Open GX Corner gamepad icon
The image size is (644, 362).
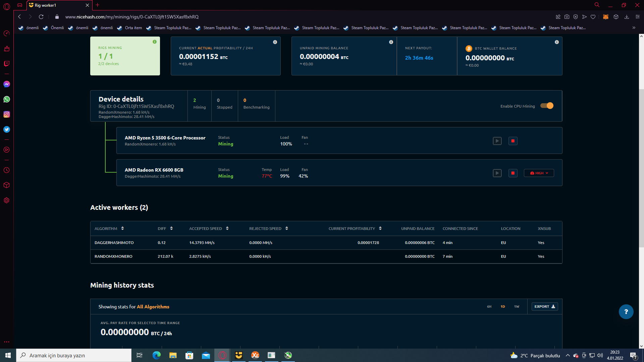click(x=20, y=5)
